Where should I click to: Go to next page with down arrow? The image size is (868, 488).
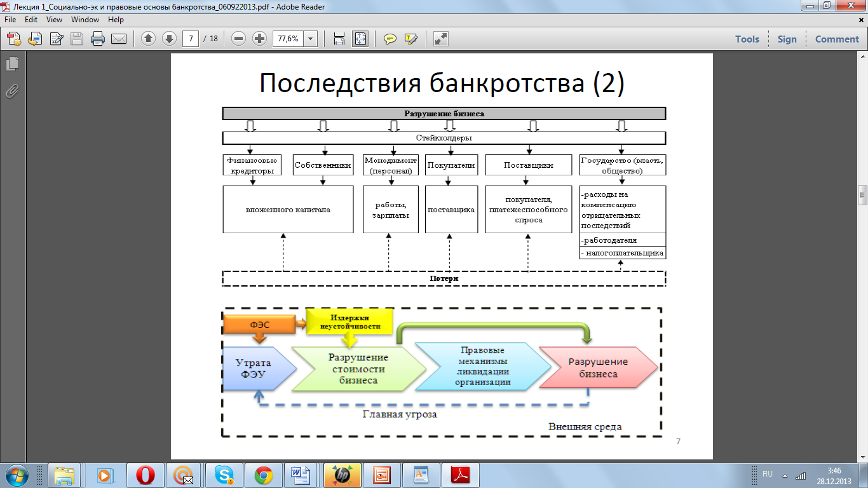[x=169, y=39]
